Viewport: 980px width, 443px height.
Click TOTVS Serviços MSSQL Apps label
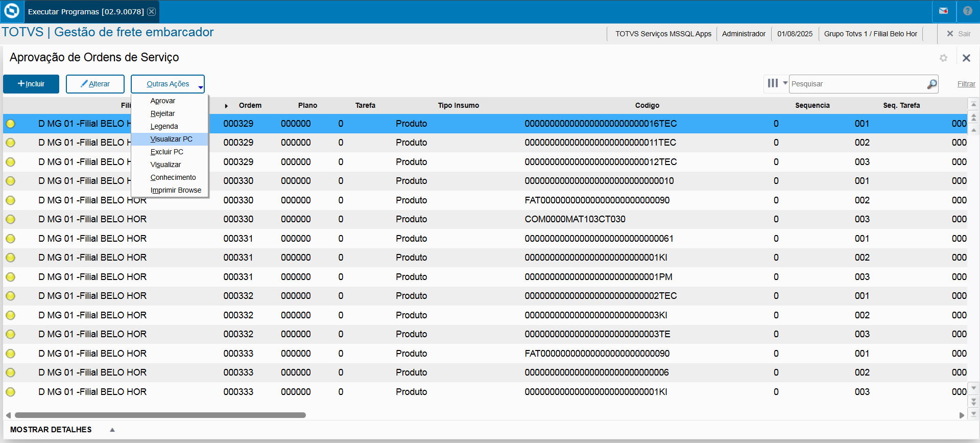(x=663, y=34)
